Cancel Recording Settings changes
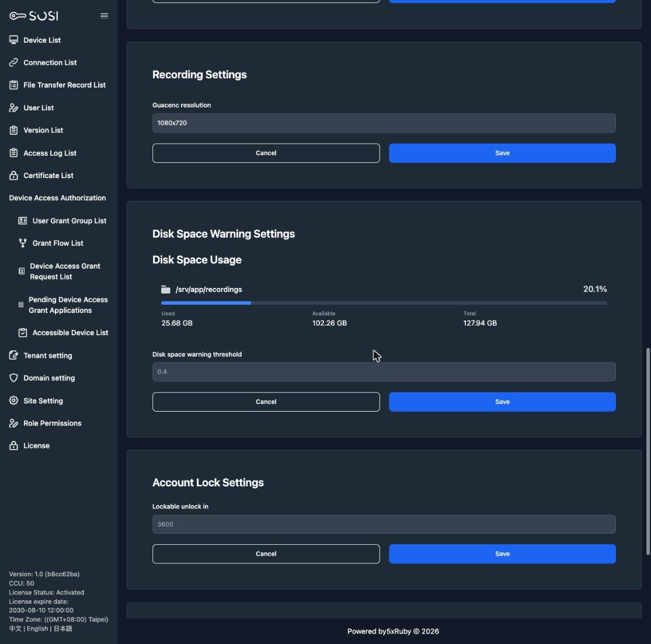Image resolution: width=651 pixels, height=644 pixels. [266, 153]
